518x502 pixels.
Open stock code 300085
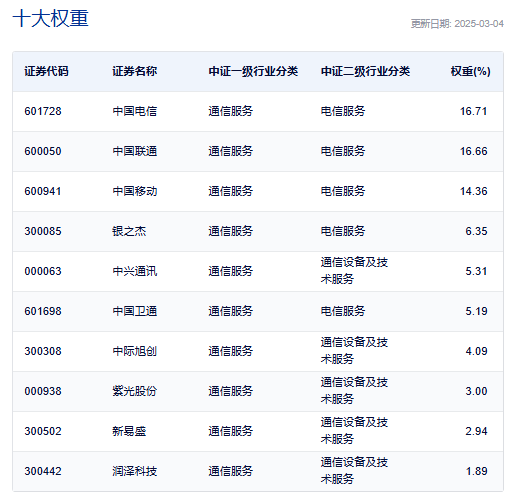click(x=43, y=231)
